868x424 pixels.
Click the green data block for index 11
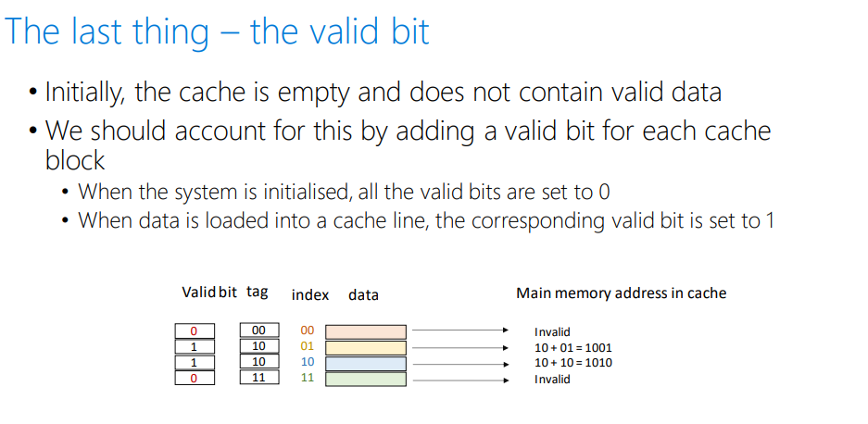[x=366, y=378]
